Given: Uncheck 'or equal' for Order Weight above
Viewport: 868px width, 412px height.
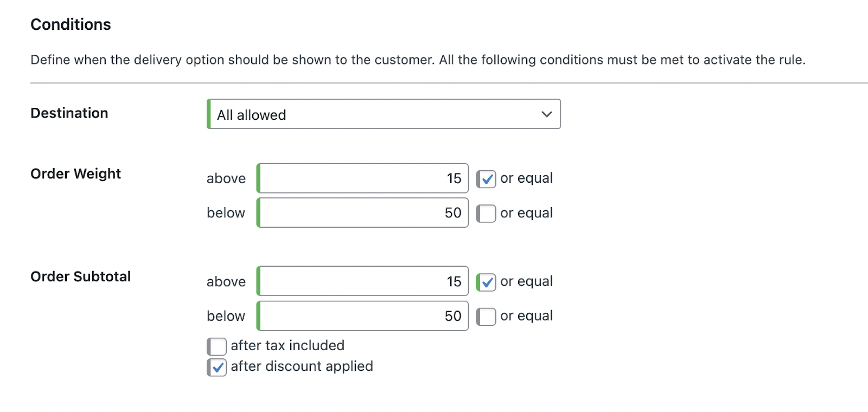Looking at the screenshot, I should tap(486, 178).
